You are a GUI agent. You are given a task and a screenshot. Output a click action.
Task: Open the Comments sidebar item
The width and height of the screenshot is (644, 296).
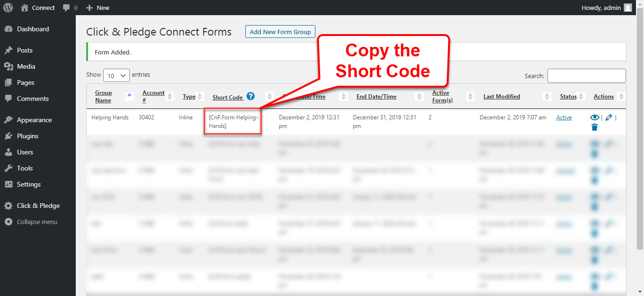point(33,99)
